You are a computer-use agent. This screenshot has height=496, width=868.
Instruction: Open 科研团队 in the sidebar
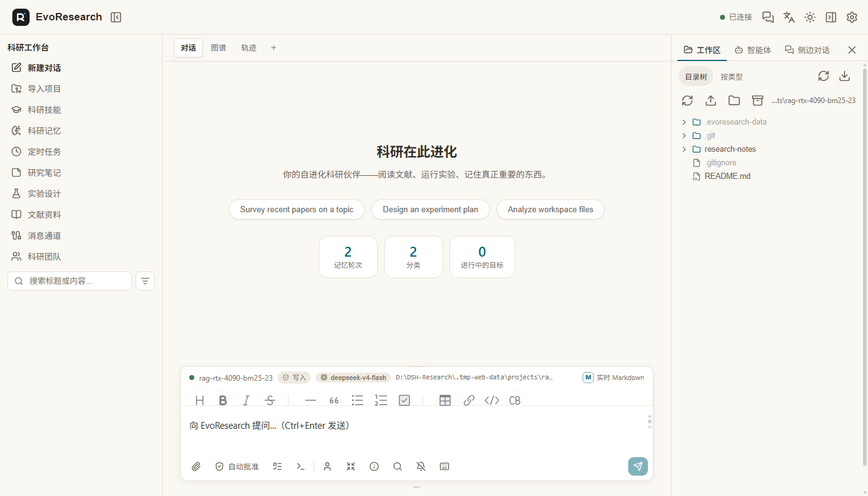(81, 257)
